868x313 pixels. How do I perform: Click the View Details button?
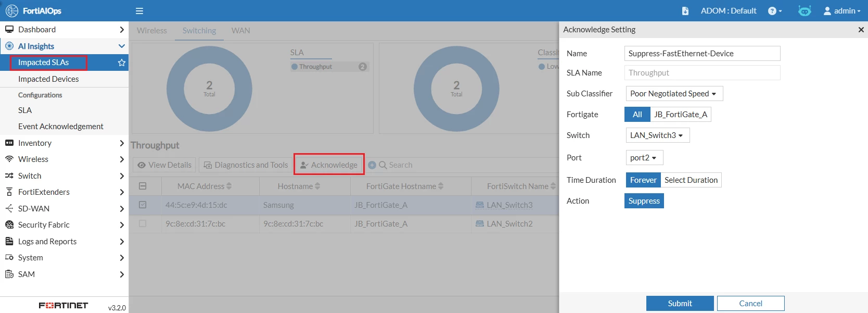(164, 165)
